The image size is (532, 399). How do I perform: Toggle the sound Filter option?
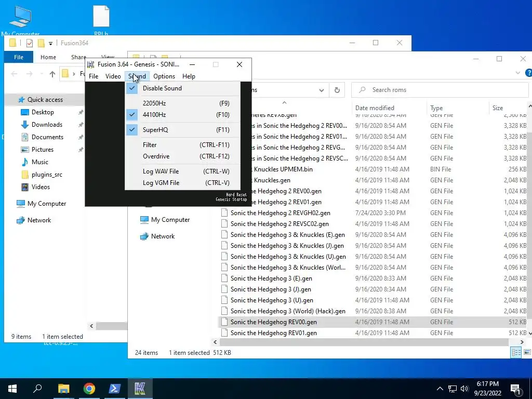[182, 145]
